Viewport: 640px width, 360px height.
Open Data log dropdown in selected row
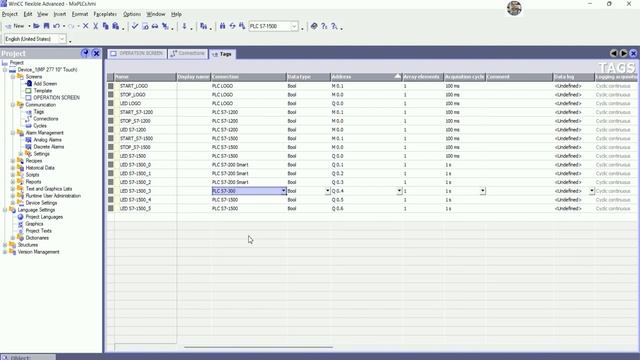591,191
